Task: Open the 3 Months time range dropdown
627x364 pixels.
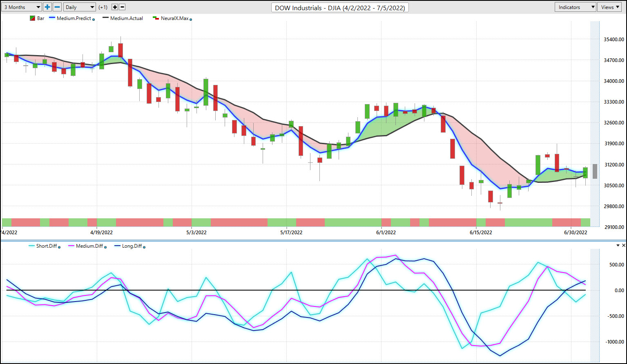Action: pos(22,7)
